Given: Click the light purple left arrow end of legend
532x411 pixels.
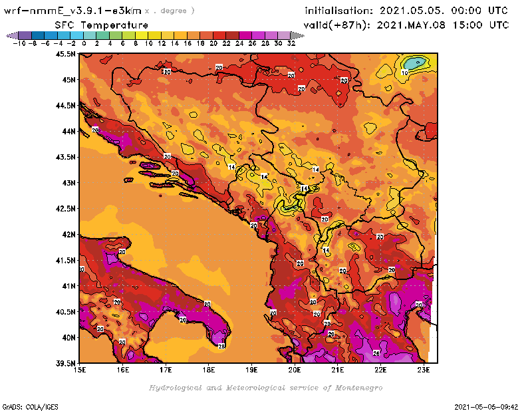Looking at the screenshot, I should point(12,35).
